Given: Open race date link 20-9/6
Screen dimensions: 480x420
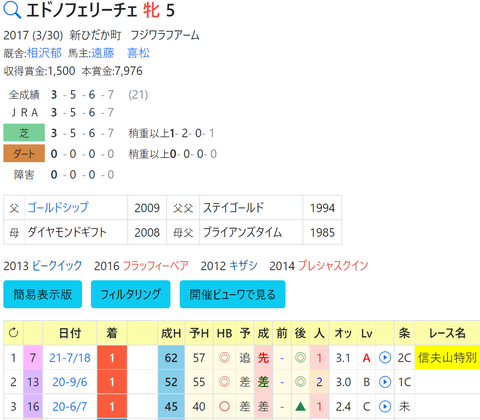Looking at the screenshot, I should coord(70,382).
